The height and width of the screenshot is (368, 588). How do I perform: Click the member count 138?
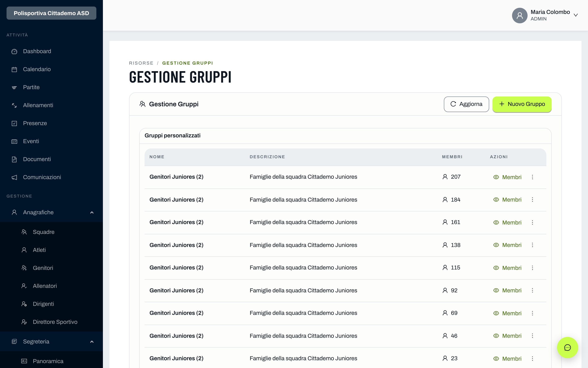tap(455, 245)
